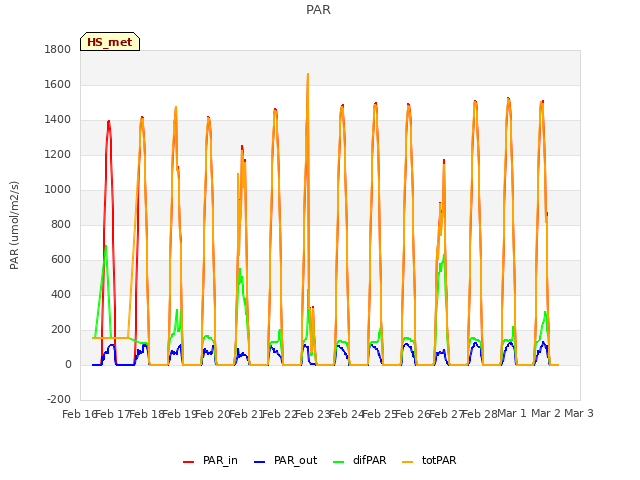The height and width of the screenshot is (480, 640).
Task: Click the 400 y-axis tick label
Action: pyautogui.click(x=61, y=295)
